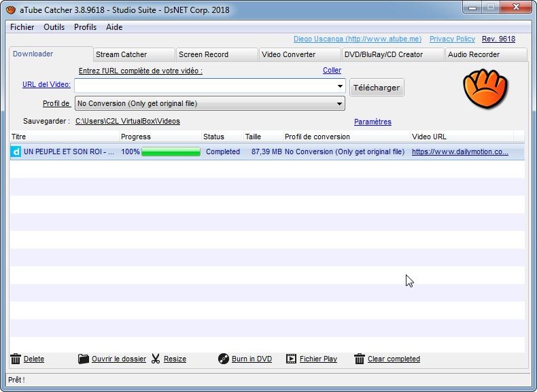Image resolution: width=537 pixels, height=392 pixels.
Task: Click the 87,39 MB size cell
Action: pyautogui.click(x=266, y=152)
